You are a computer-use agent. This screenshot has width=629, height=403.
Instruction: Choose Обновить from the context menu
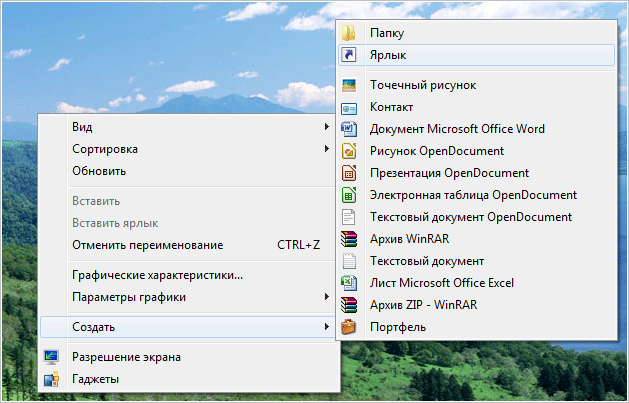189,171
